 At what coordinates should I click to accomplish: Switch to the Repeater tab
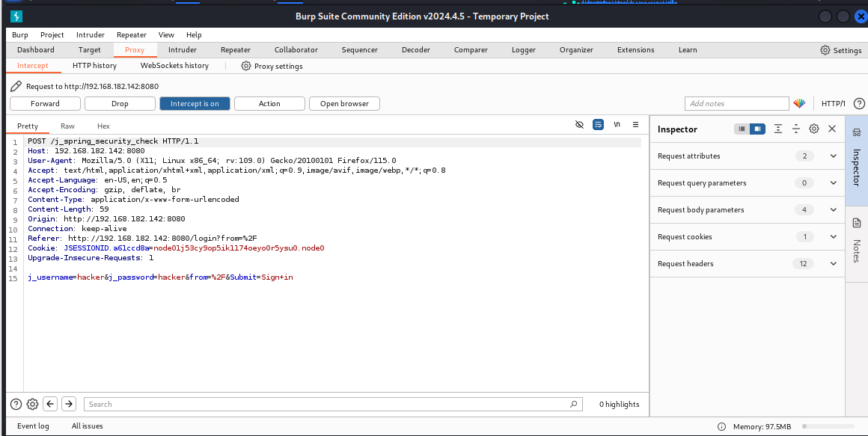pyautogui.click(x=235, y=50)
